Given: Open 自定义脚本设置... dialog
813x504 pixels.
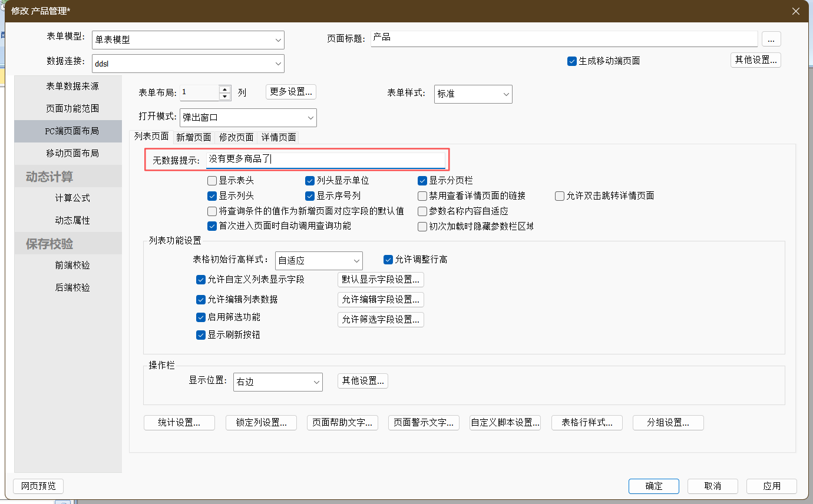Looking at the screenshot, I should click(x=505, y=423).
